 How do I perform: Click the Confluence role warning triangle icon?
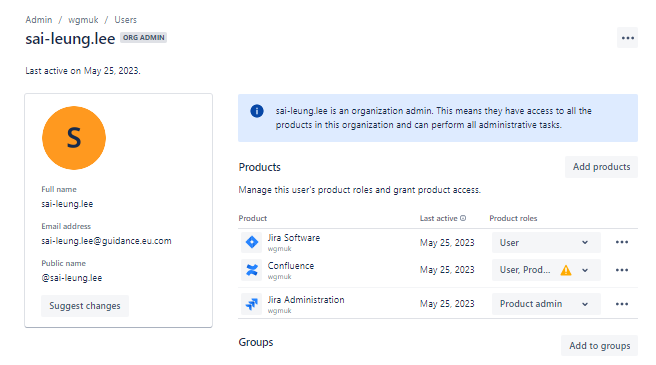point(566,270)
